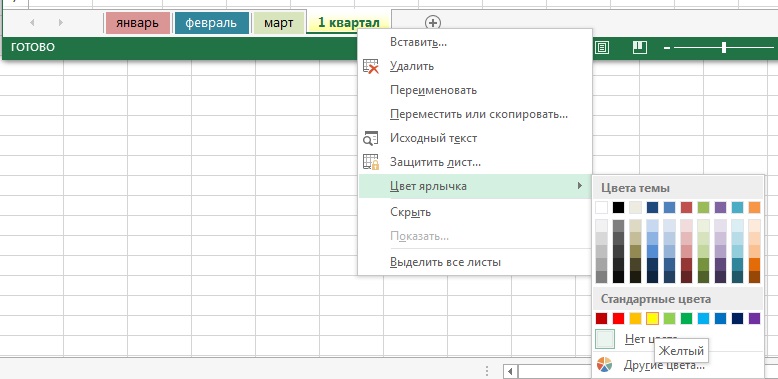Pick the tan theme color swatch in top row
This screenshot has height=379, width=778.
pos(635,207)
